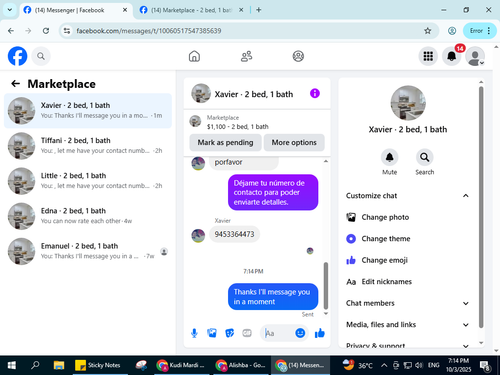Image resolution: width=500 pixels, height=375 pixels.
Task: Expand the Chat members section
Action: (x=407, y=303)
